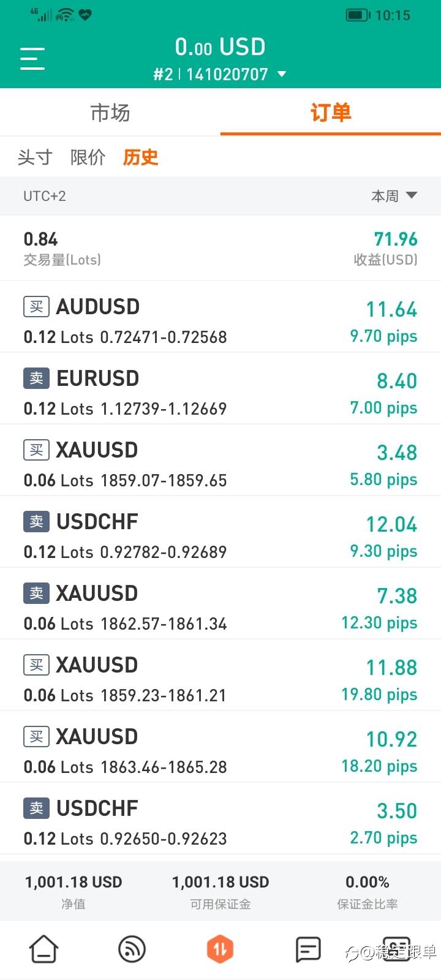This screenshot has width=441, height=980.
Task: Tap the UTC+2 timezone label
Action: point(45,196)
